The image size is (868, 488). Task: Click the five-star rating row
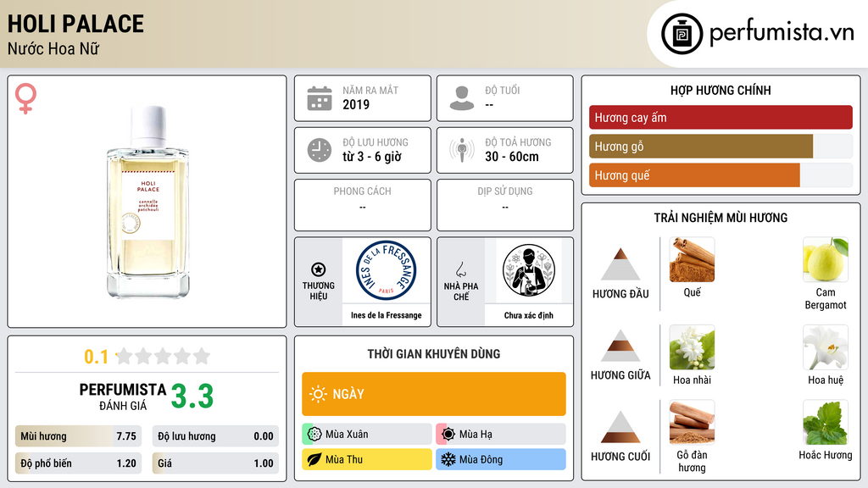click(x=164, y=356)
